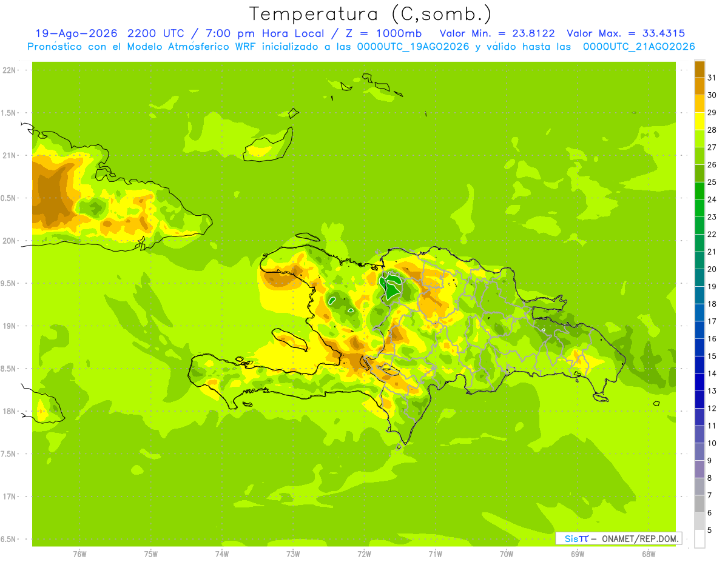Pick the gray swatch between 7 and 8
The height and width of the screenshot is (562, 728).
699,486
